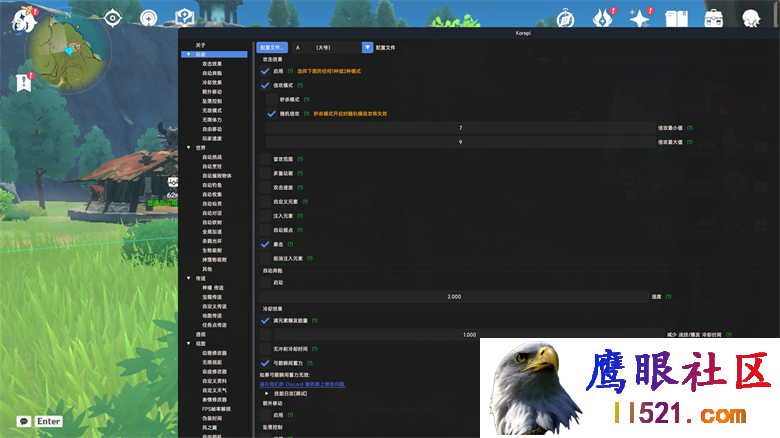Select 自动钓鱼 in the sidebar
This screenshot has height=438, width=780.
[x=212, y=185]
